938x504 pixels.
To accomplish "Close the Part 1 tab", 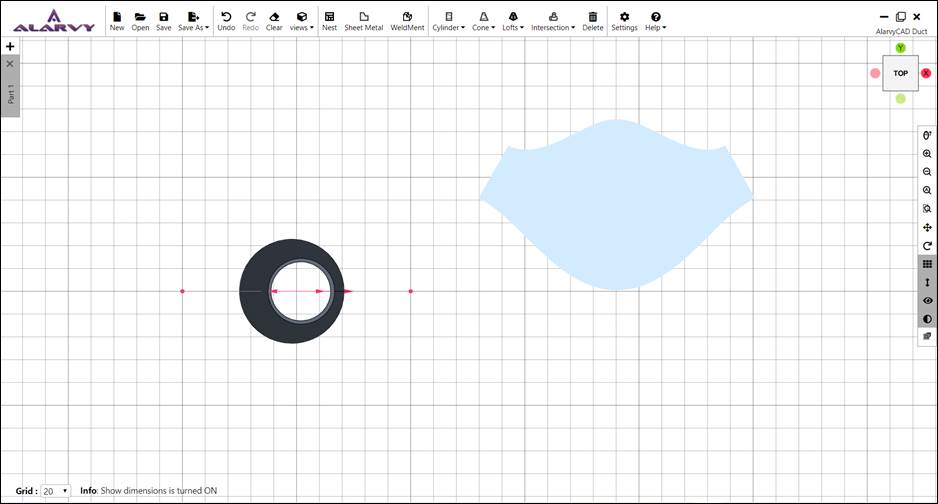I will [x=10, y=63].
